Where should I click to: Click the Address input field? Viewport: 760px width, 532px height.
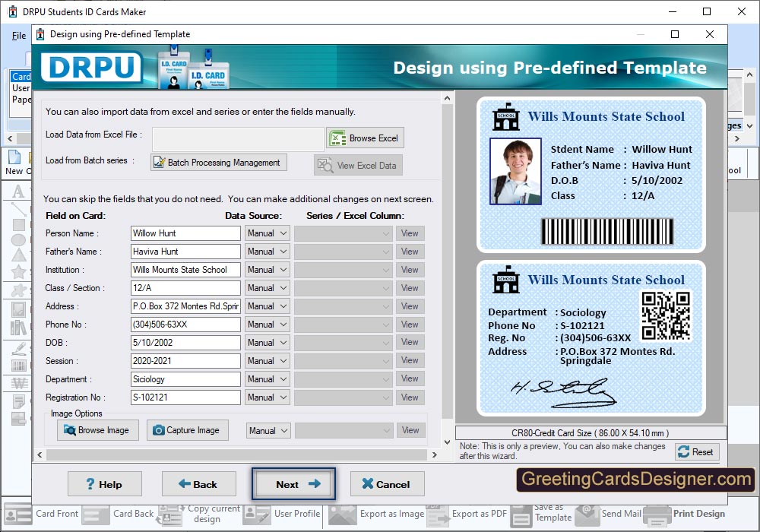185,306
